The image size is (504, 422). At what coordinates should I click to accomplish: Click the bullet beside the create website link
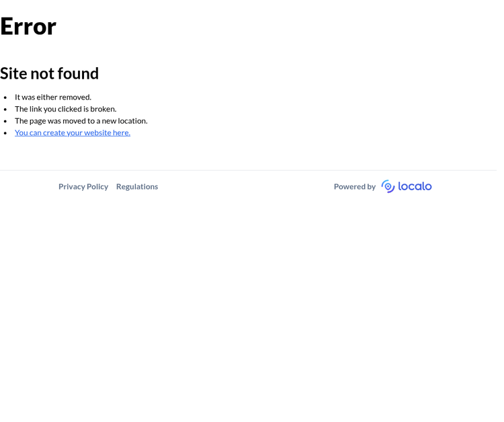pyautogui.click(x=5, y=133)
